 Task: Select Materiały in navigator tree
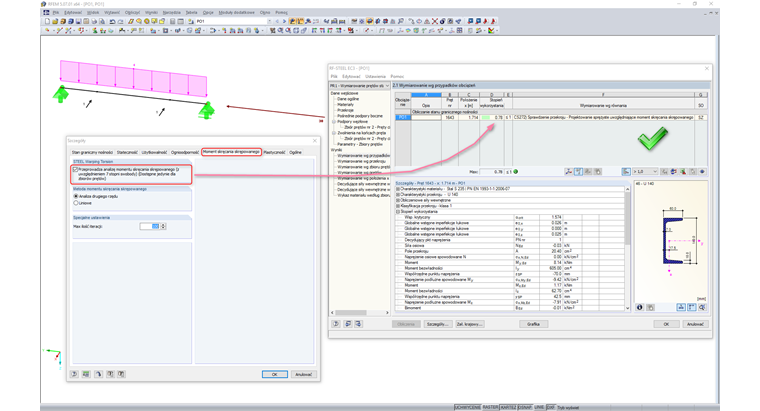tap(345, 105)
